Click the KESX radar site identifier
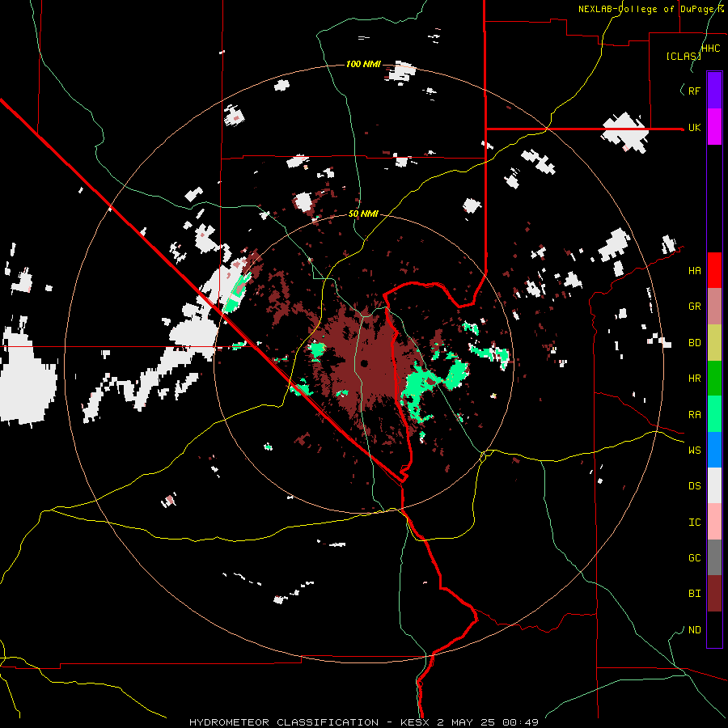Viewport: 728px width, 728px height. (x=416, y=722)
